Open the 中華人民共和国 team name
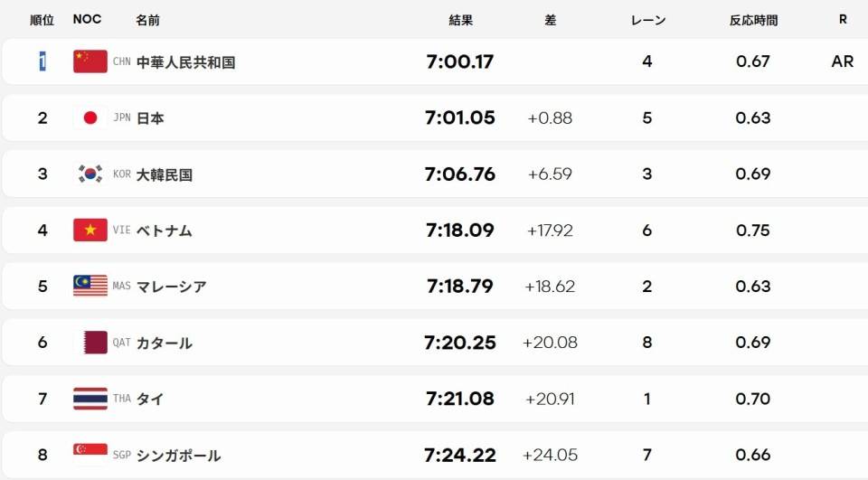Screen dimensions: 868x480 [186, 62]
